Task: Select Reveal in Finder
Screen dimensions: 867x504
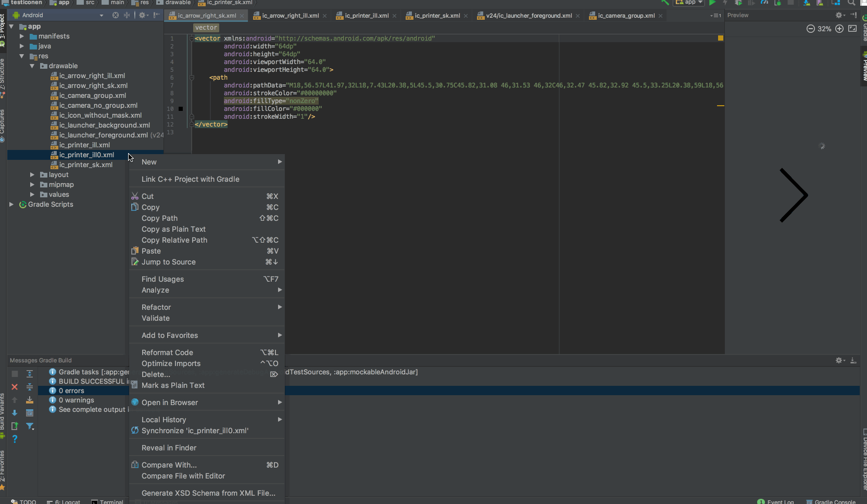Action: [x=207, y=448]
